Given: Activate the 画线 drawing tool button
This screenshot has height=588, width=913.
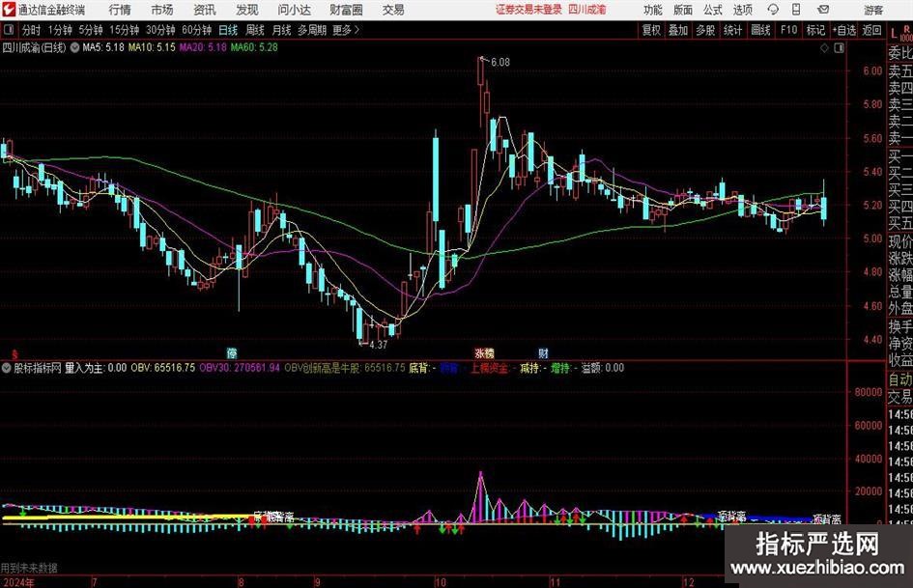Looking at the screenshot, I should click(x=760, y=30).
